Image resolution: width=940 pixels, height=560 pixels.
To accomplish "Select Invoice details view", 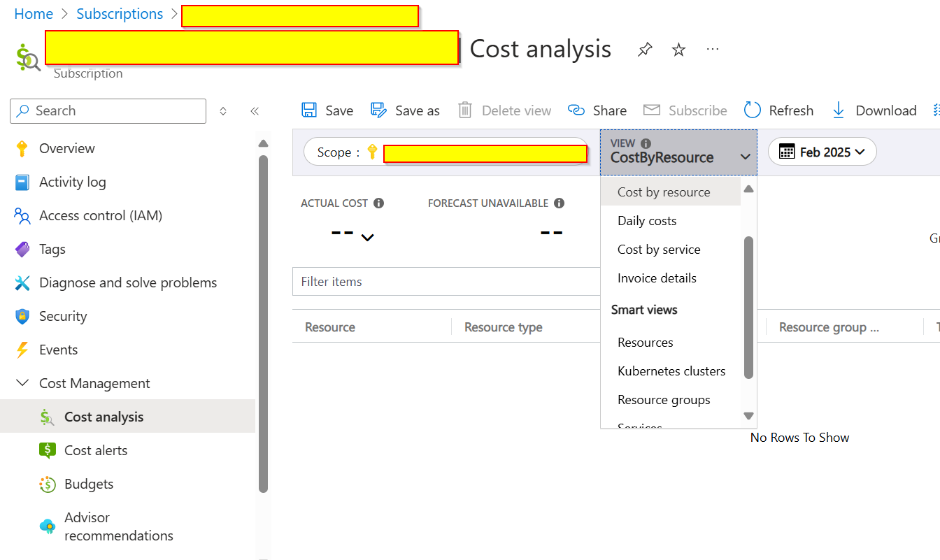I will 671,278.
